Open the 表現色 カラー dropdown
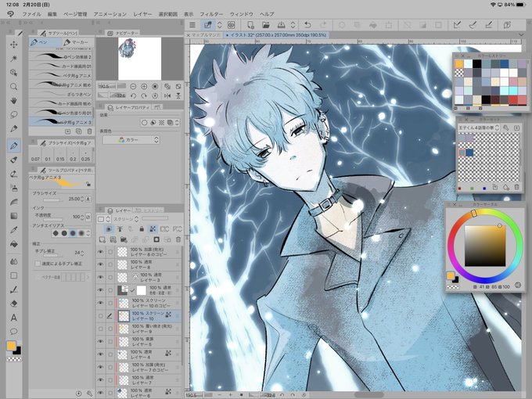This screenshot has width=532, height=399. (131, 140)
